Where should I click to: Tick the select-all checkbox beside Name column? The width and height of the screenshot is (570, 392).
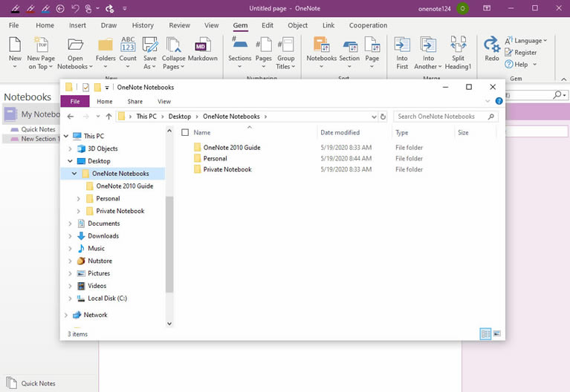[x=185, y=133]
